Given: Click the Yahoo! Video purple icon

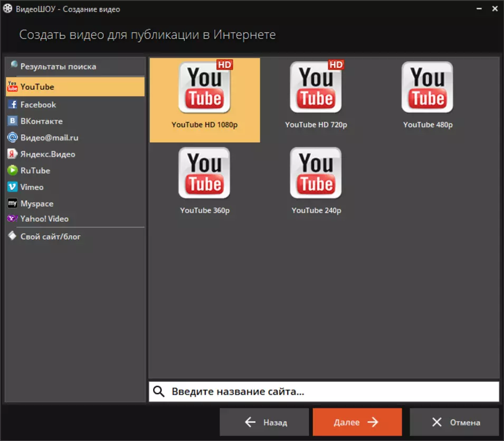Looking at the screenshot, I should click(x=12, y=218).
